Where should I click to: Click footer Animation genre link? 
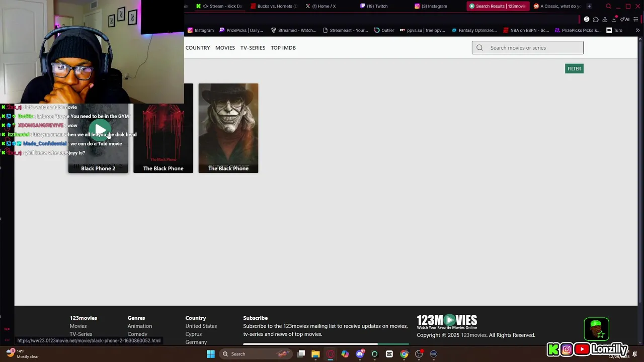139,326
